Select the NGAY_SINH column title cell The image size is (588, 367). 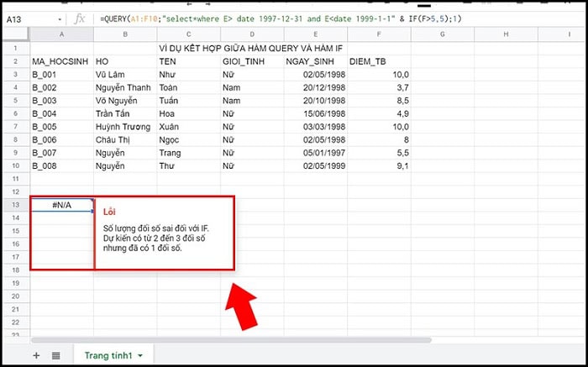coord(315,61)
